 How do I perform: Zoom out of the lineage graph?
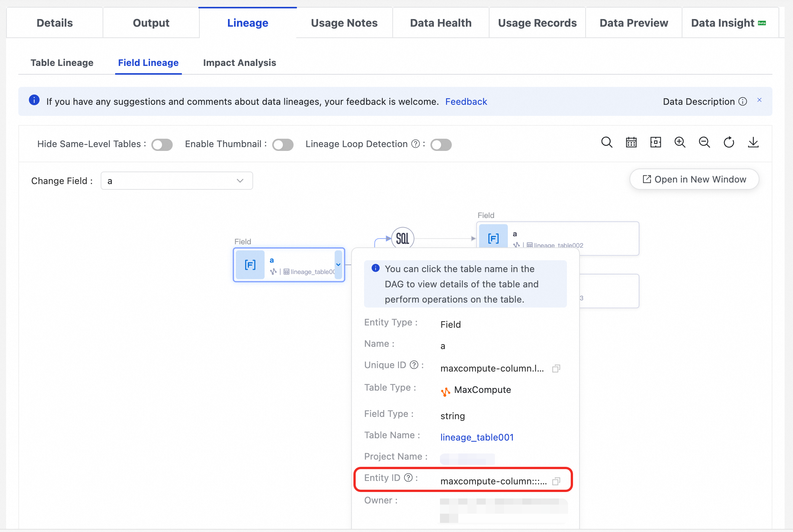click(704, 143)
